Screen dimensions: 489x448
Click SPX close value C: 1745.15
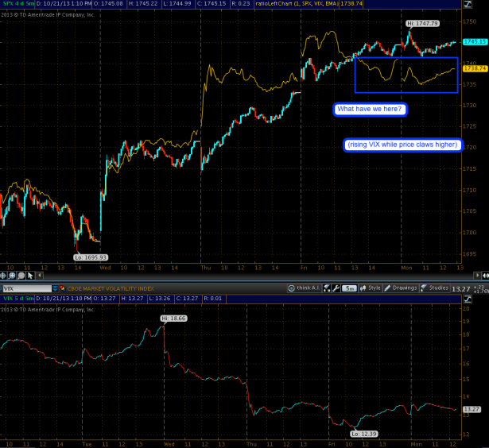coord(212,4)
